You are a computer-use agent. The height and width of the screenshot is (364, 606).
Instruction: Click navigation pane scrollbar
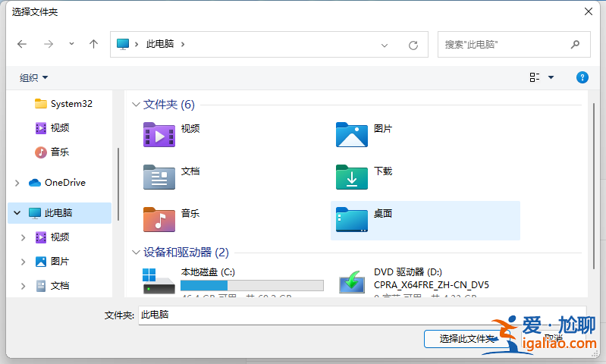118,184
